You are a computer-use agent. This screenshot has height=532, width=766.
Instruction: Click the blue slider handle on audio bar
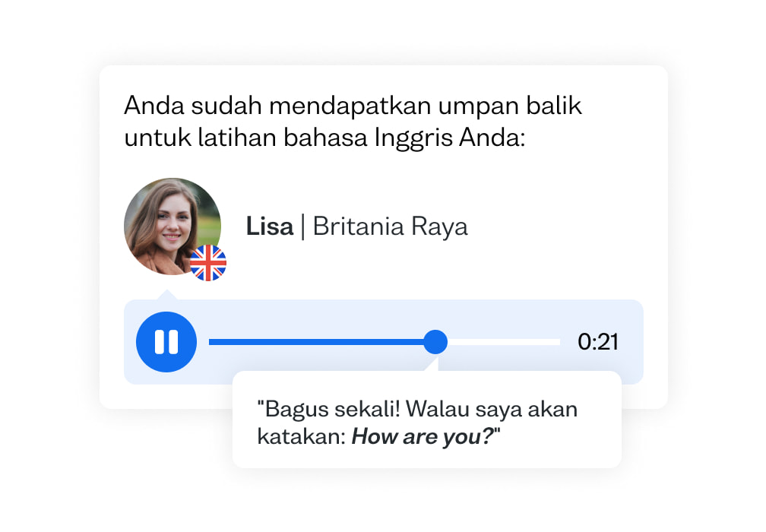[435, 341]
